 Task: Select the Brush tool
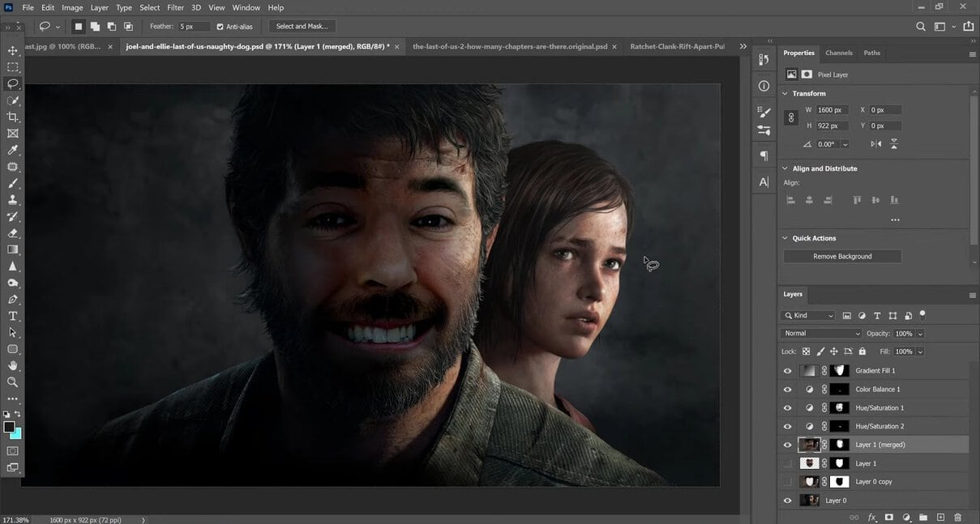tap(12, 183)
